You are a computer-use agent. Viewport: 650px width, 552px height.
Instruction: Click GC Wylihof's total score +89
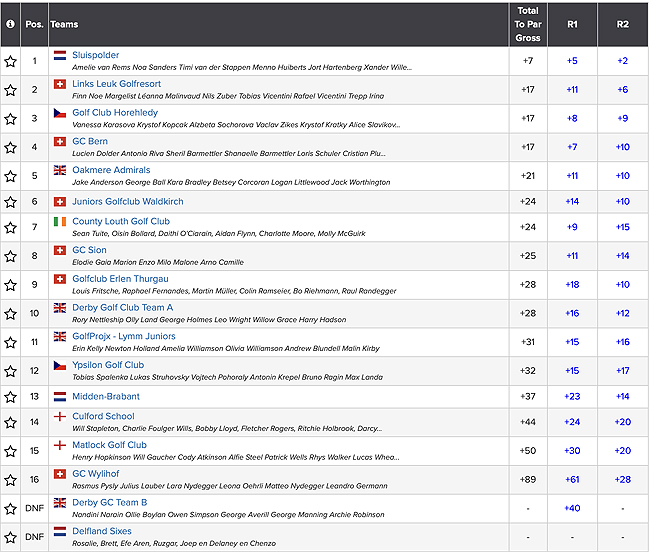coord(528,479)
